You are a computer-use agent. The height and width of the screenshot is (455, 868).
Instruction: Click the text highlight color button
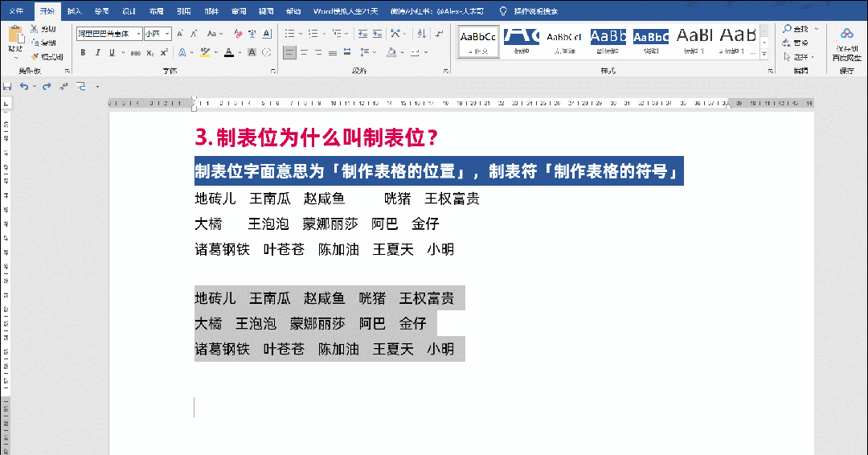[x=205, y=53]
